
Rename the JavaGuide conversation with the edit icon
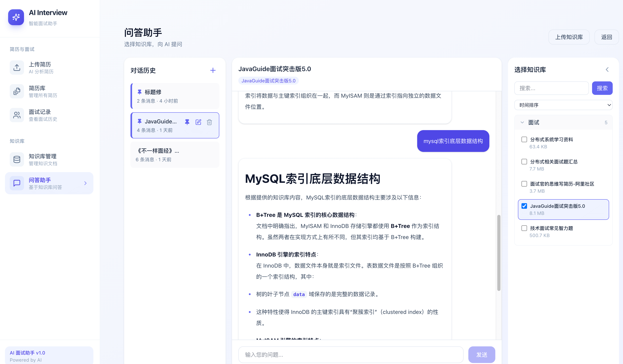click(x=198, y=122)
